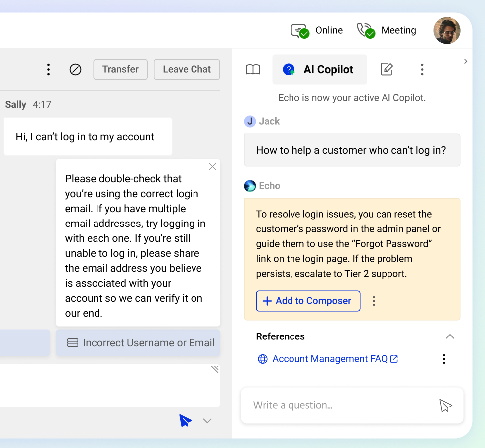
Task: Collapse the References section
Action: tap(450, 336)
